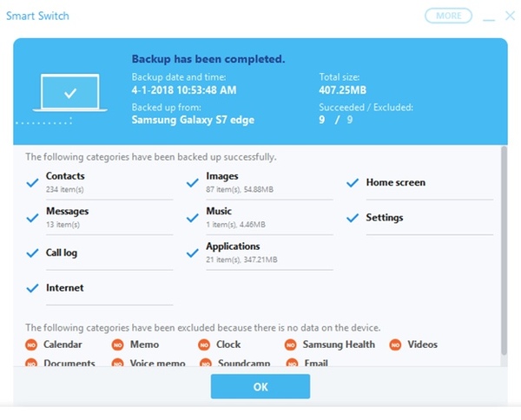Select the Internet label
The width and height of the screenshot is (521, 420).
[65, 287]
